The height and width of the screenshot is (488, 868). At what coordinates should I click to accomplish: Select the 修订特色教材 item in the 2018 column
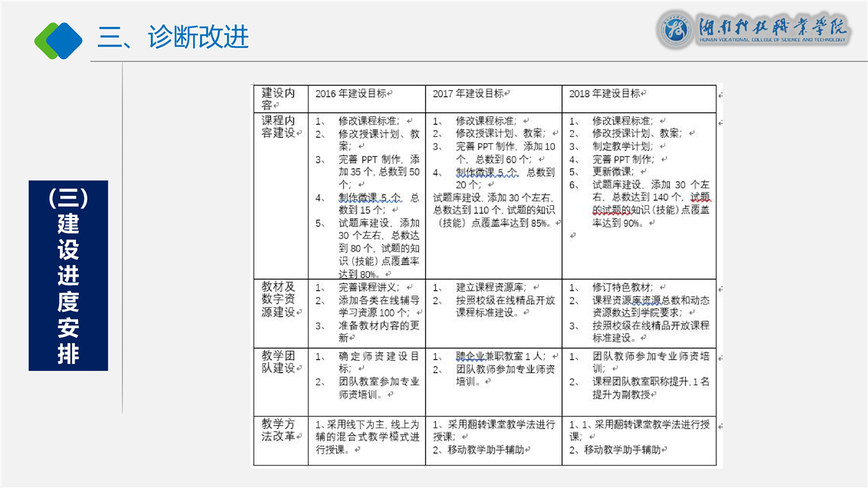621,287
